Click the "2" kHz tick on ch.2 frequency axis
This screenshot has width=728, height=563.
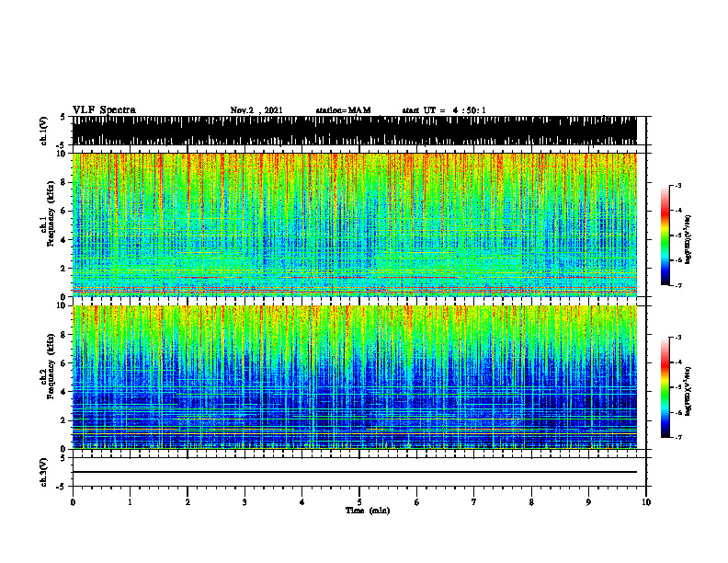(63, 420)
